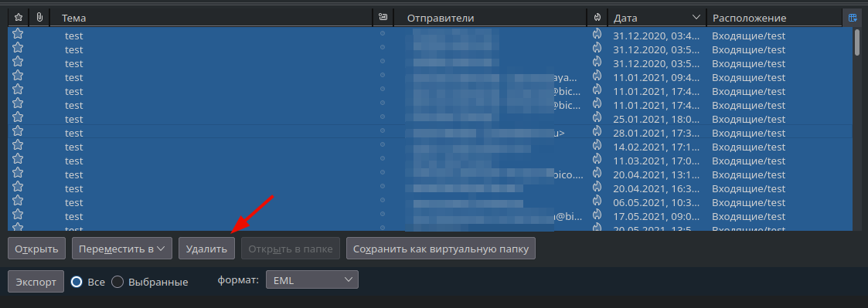The width and height of the screenshot is (868, 308).
Task: Star the message dated 20.04.2021, 13:1
Action: pyautogui.click(x=18, y=172)
